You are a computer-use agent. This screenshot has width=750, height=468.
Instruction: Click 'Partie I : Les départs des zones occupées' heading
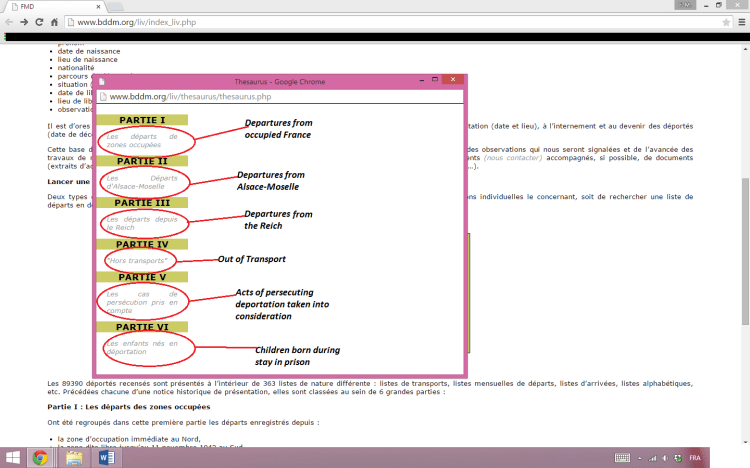pyautogui.click(x=129, y=407)
